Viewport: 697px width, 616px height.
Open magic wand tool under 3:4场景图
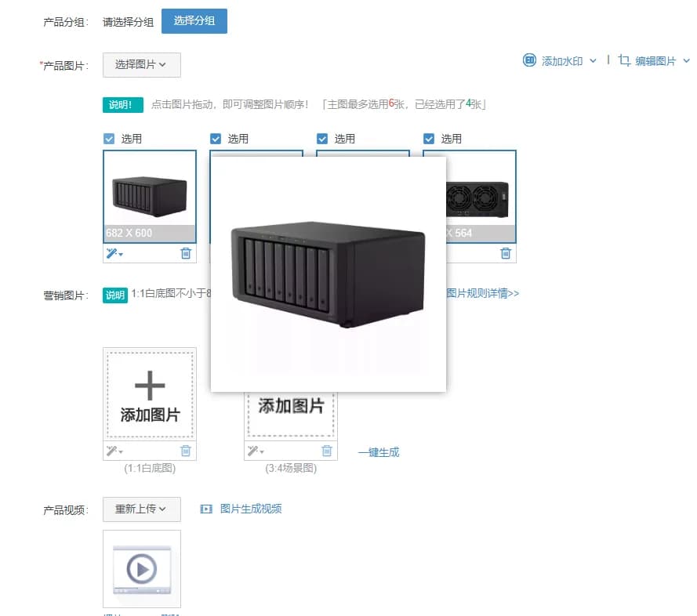coord(256,451)
